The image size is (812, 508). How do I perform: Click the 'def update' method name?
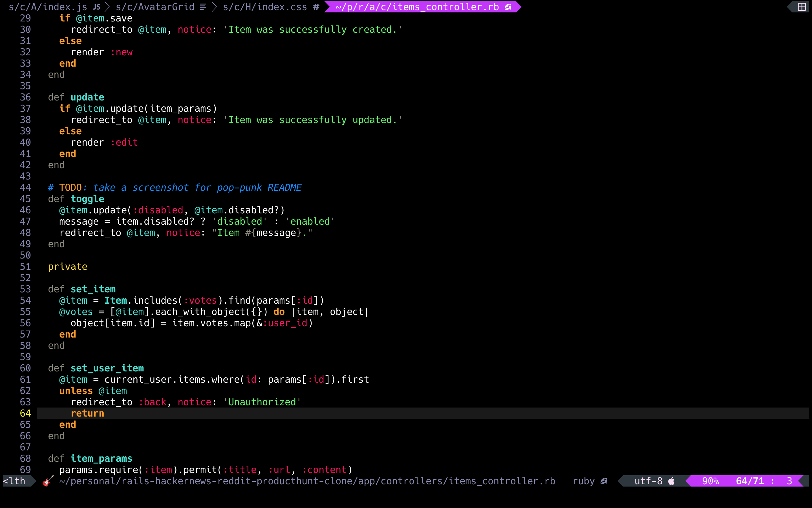(87, 97)
